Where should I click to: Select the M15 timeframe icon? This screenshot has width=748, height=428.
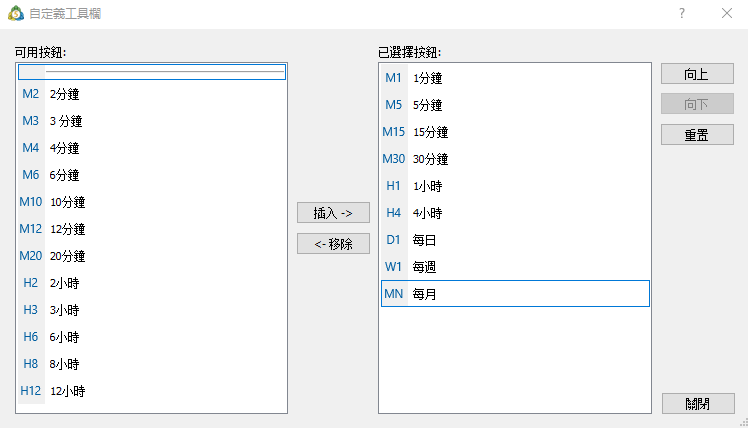[394, 132]
